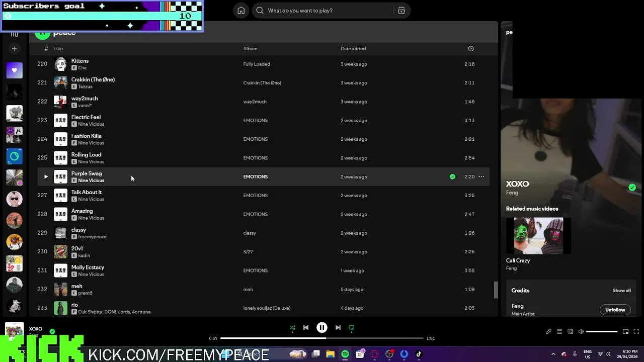The height and width of the screenshot is (362, 644).
Task: Toggle the saved checkmark on Purple Swag
Action: pyautogui.click(x=452, y=177)
